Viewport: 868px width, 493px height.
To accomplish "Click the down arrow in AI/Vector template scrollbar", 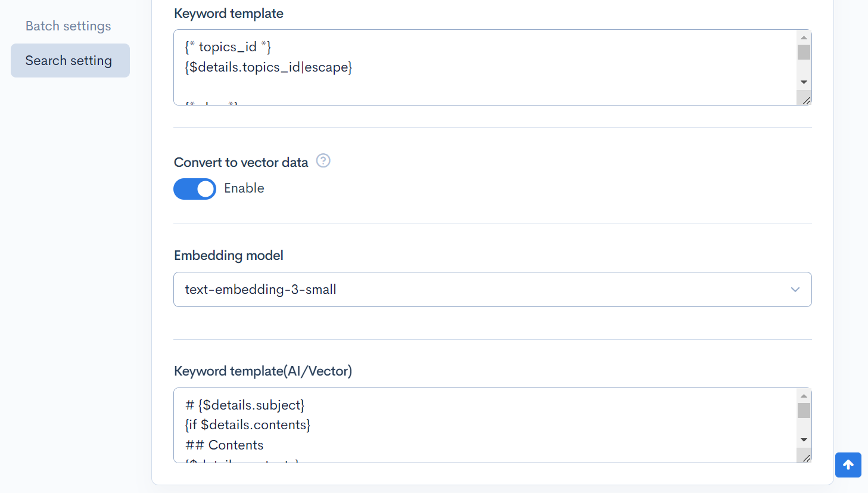I will coord(804,440).
